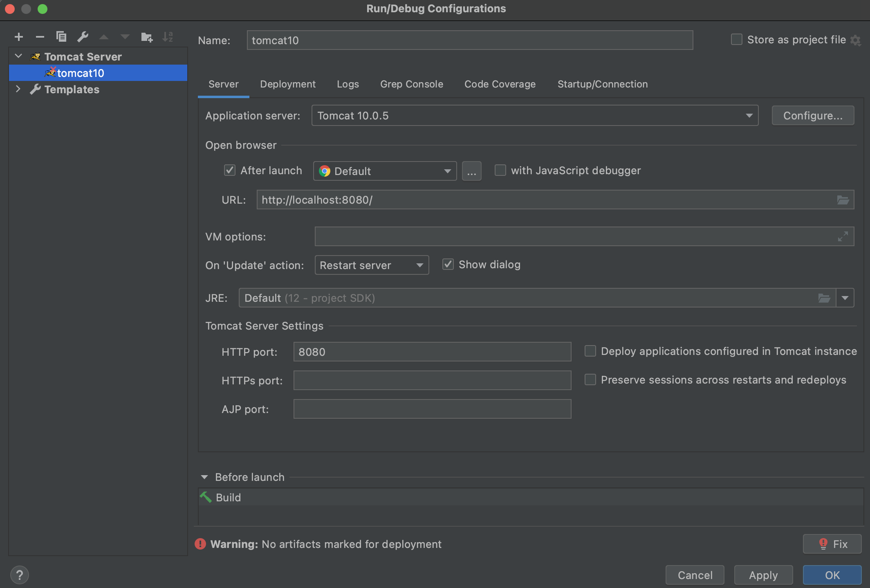The width and height of the screenshot is (870, 588).
Task: Click the browser ellipsis button
Action: pyautogui.click(x=471, y=171)
